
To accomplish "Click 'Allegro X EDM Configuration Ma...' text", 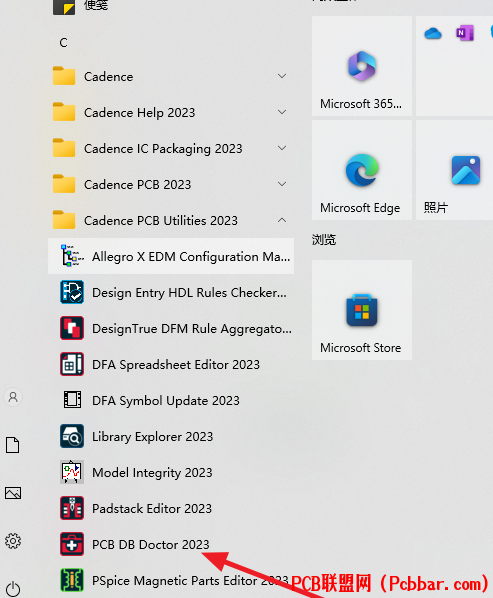I will pos(191,257).
